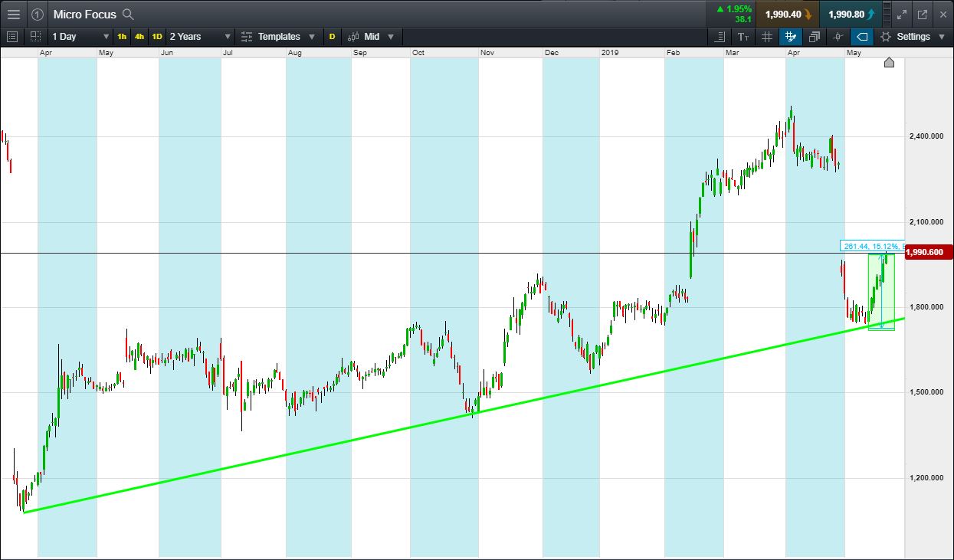Click the red 1,990.600 price label
954x560 pixels.
click(927, 253)
